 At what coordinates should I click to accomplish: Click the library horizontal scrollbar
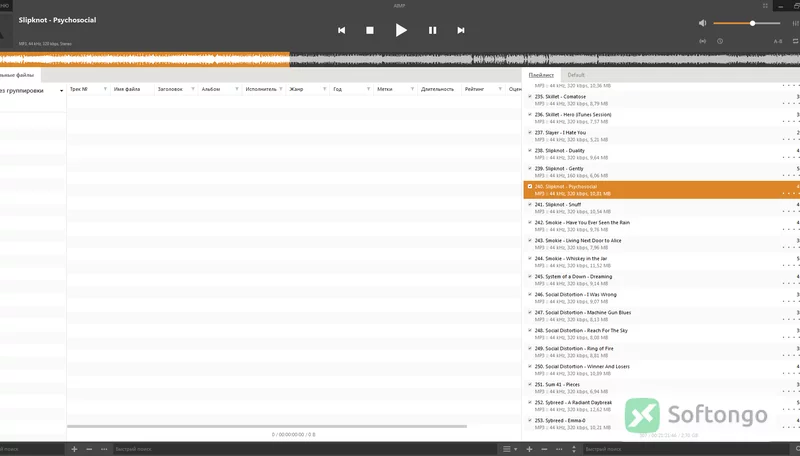267,426
